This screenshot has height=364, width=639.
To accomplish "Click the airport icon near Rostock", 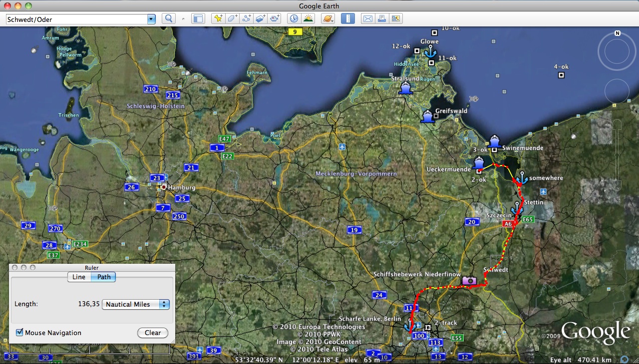I will pyautogui.click(x=342, y=147).
